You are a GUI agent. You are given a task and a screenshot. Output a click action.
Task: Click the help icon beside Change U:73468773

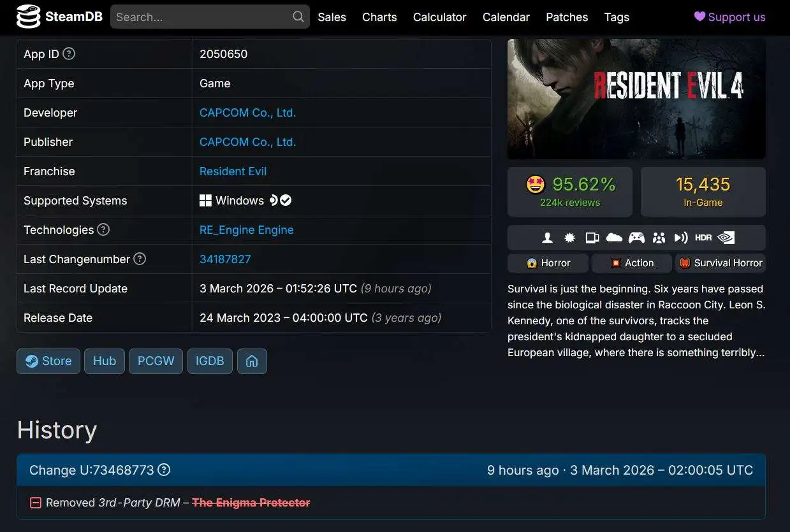pos(164,470)
